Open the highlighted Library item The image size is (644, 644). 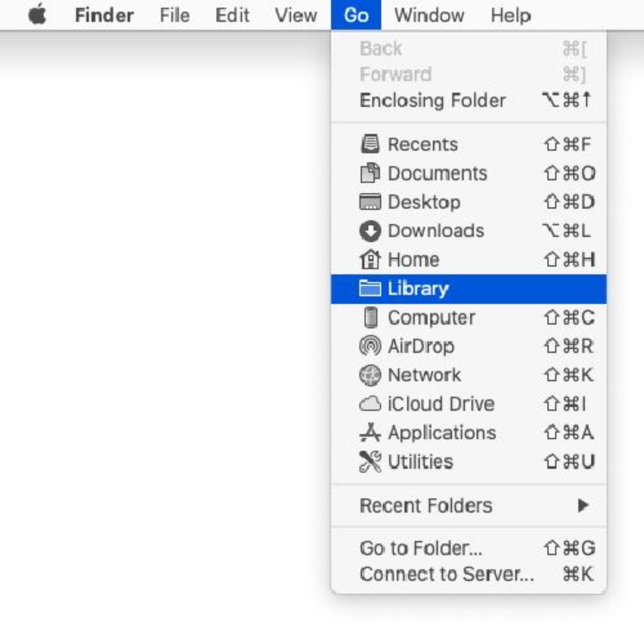(x=469, y=289)
